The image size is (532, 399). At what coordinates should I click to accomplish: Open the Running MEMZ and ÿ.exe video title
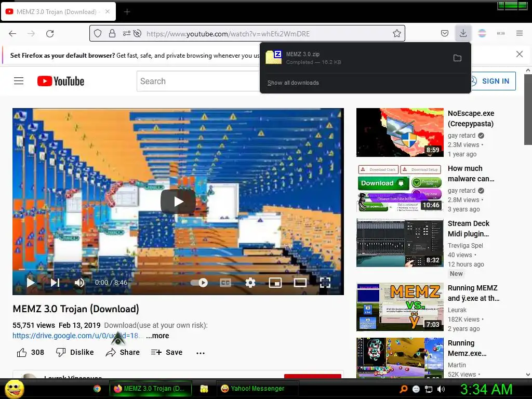[x=474, y=293]
